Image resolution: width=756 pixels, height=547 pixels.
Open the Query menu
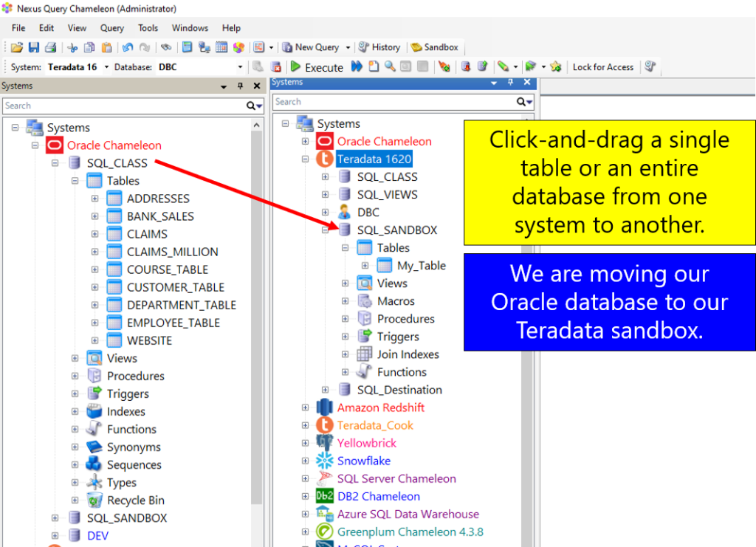tap(111, 28)
